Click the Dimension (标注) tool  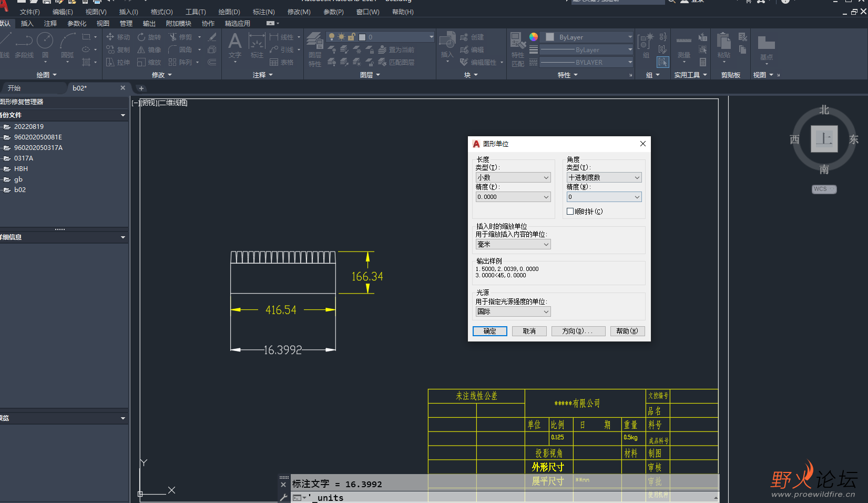257,46
